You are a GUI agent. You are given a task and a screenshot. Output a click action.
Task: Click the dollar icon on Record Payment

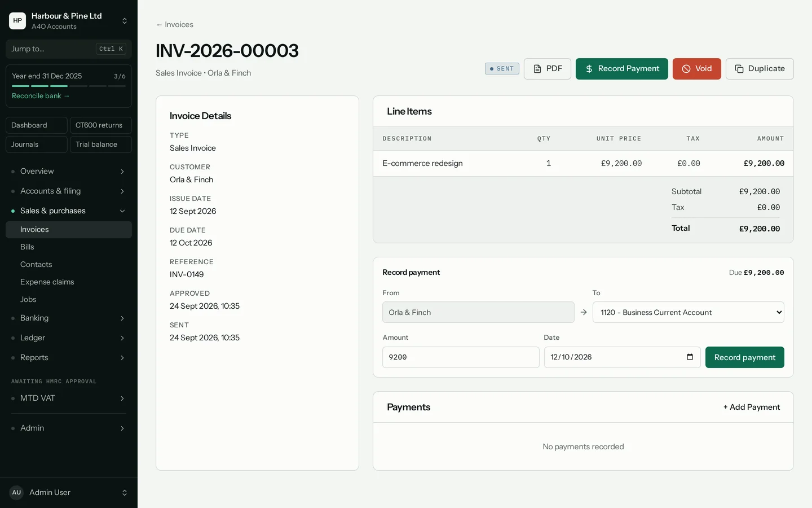[x=589, y=69]
